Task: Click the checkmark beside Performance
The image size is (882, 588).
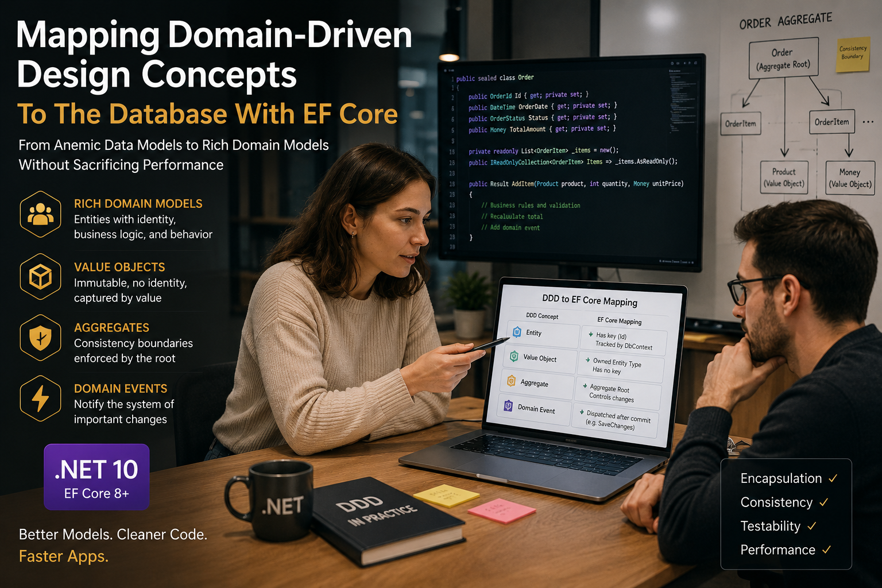Action: pyautogui.click(x=826, y=550)
